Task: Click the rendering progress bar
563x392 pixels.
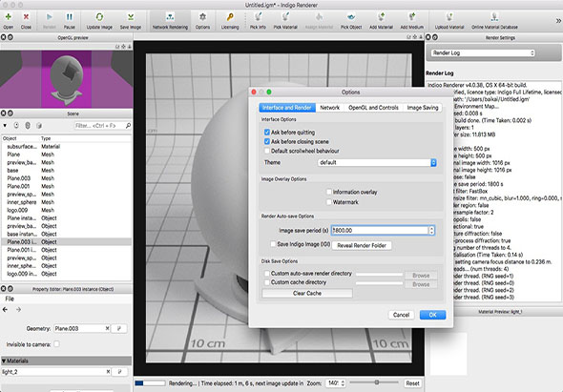Action: 150,383
